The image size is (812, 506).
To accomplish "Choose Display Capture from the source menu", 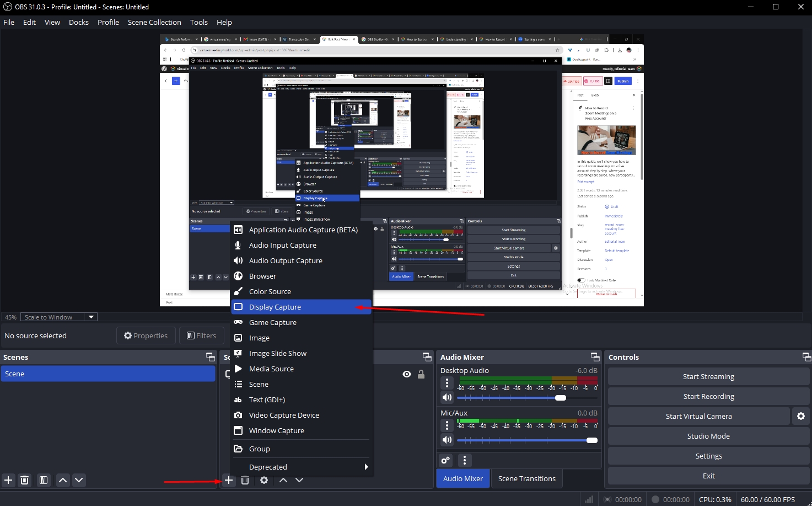I will coord(301,307).
